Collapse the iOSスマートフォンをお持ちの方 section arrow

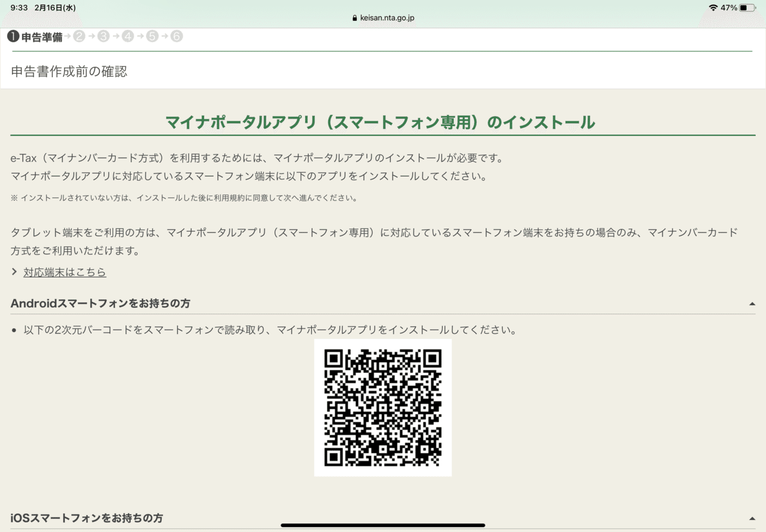[752, 518]
